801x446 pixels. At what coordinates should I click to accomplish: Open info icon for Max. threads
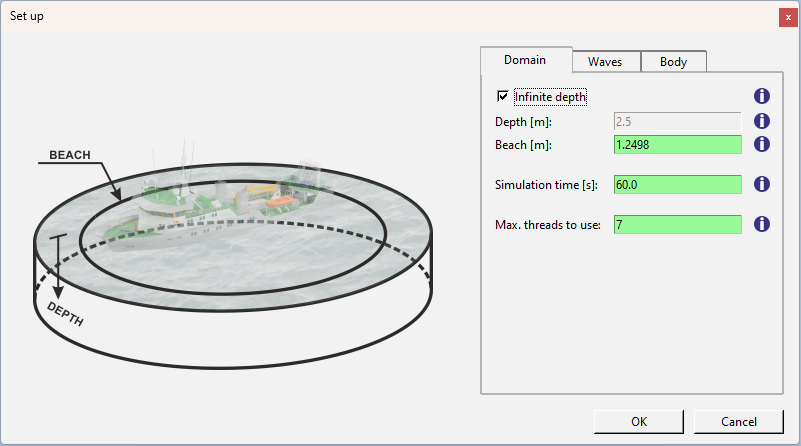pyautogui.click(x=762, y=224)
